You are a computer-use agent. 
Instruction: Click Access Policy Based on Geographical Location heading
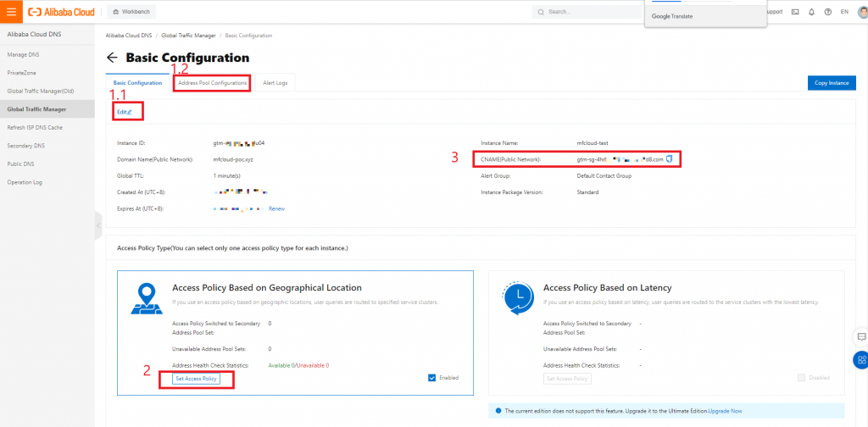267,287
